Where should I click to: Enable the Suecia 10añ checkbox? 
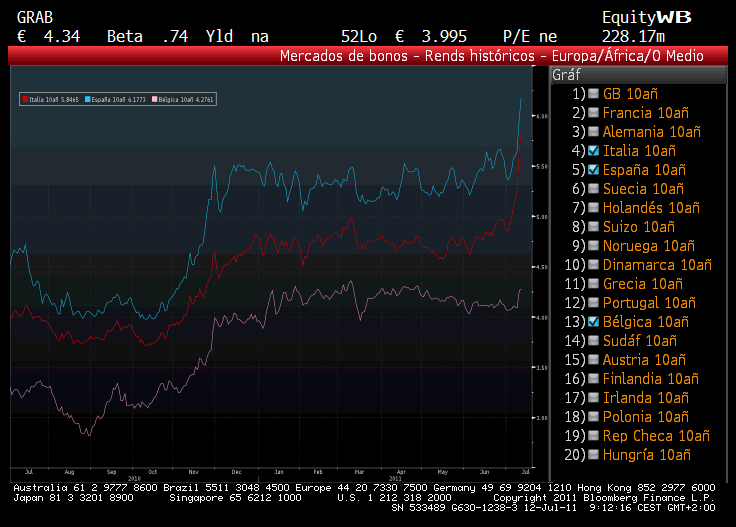pyautogui.click(x=593, y=189)
